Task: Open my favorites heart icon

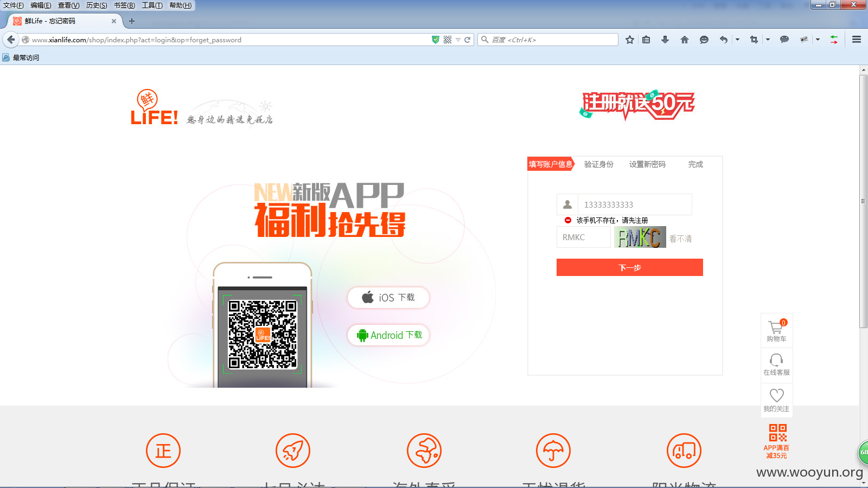Action: tap(777, 400)
